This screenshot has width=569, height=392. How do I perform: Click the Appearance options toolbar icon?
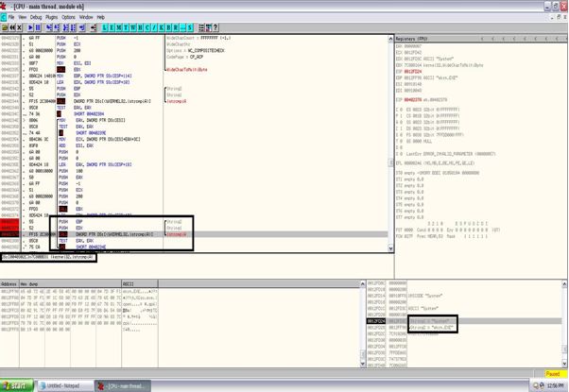(x=208, y=27)
